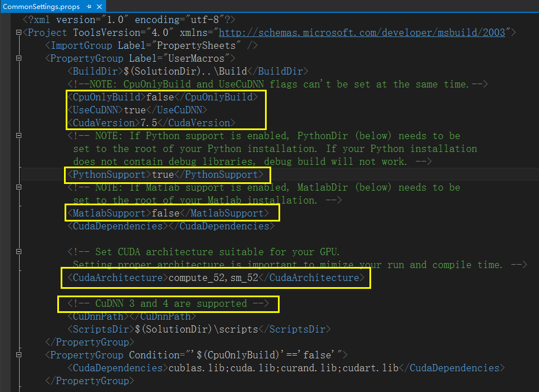Image resolution: width=539 pixels, height=392 pixels.
Task: Click the 'false' value of MatlabSupport
Action: 165,213
